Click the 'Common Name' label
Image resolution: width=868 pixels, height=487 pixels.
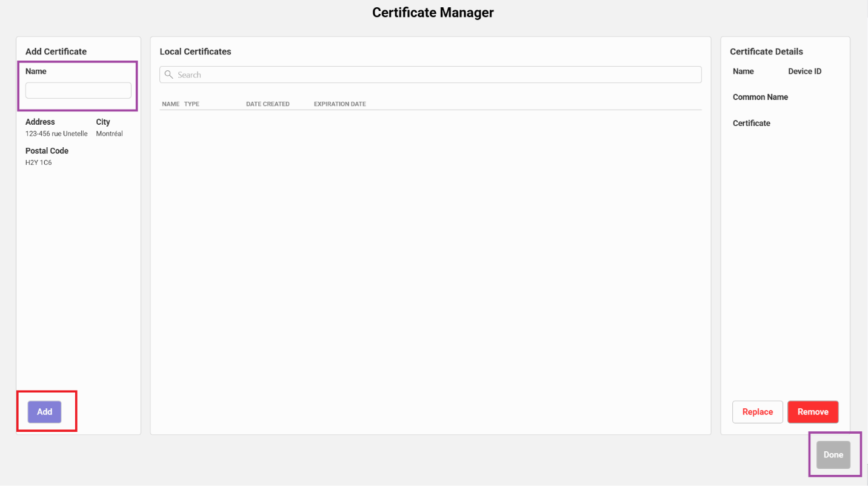click(x=760, y=98)
